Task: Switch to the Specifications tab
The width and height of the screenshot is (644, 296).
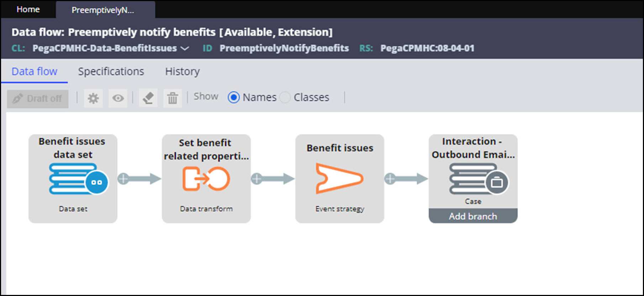Action: click(111, 71)
